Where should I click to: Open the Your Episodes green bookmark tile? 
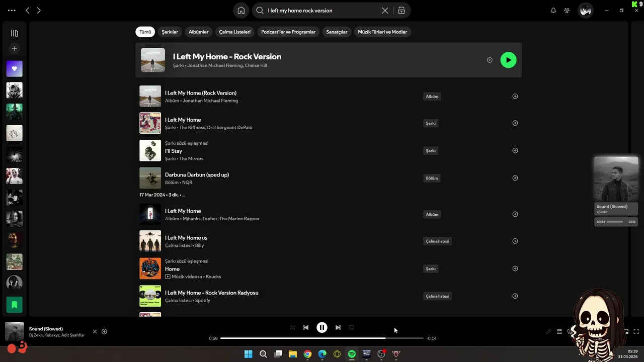pyautogui.click(x=14, y=305)
